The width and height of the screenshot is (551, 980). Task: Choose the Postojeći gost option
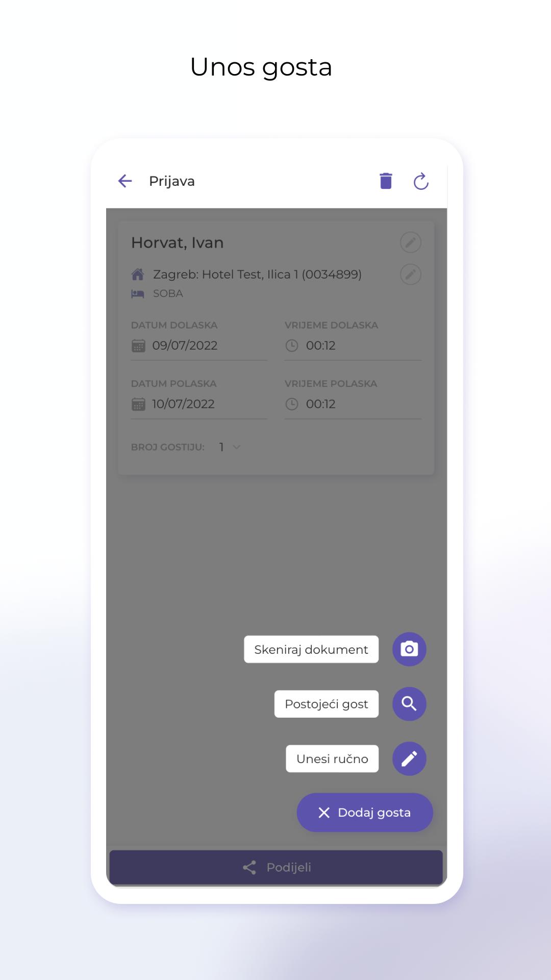(327, 704)
